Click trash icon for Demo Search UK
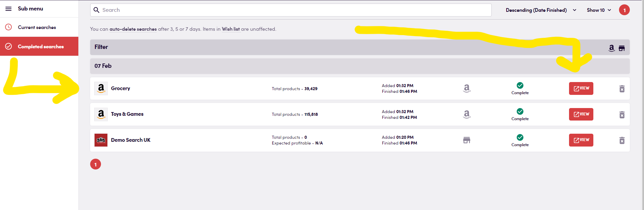Image resolution: width=644 pixels, height=210 pixels. coord(622,140)
